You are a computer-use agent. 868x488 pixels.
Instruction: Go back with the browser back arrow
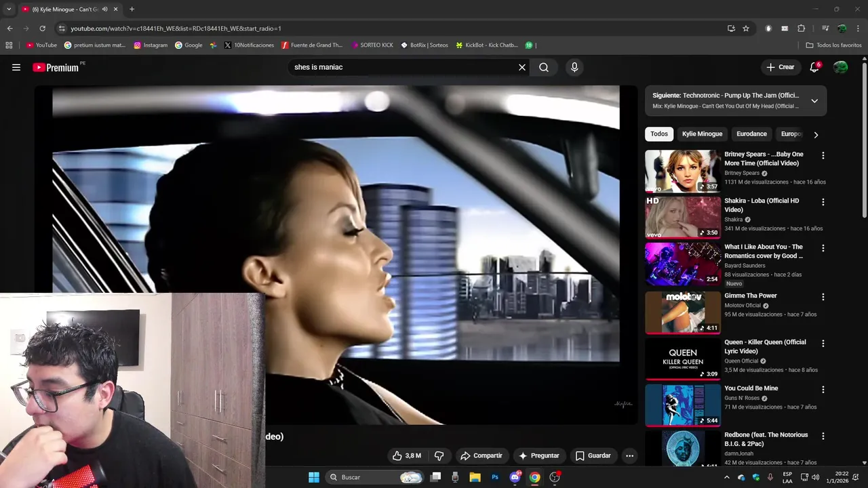(x=9, y=28)
